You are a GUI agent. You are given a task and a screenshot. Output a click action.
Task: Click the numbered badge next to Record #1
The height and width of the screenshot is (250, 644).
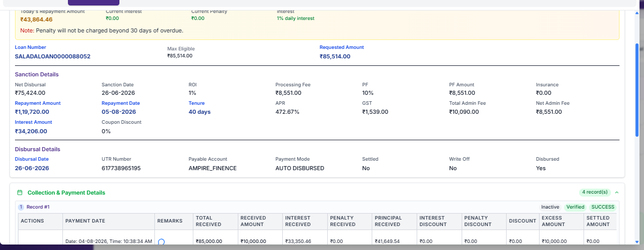(x=21, y=207)
